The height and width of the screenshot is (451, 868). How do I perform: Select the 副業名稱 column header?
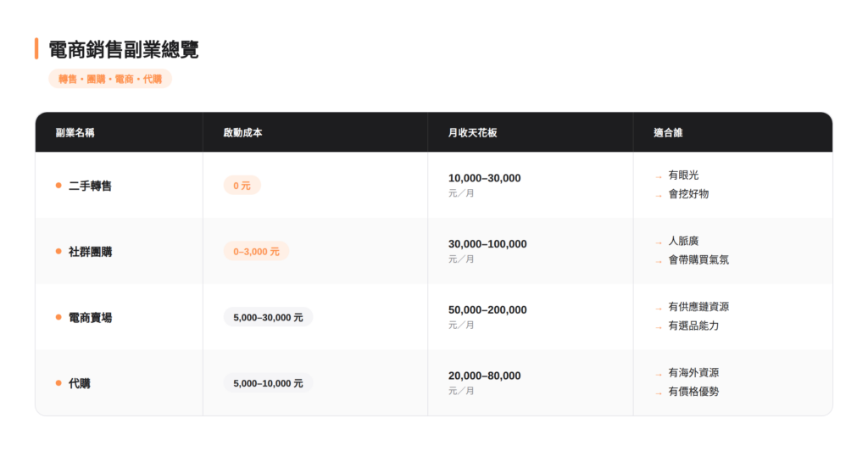click(75, 133)
